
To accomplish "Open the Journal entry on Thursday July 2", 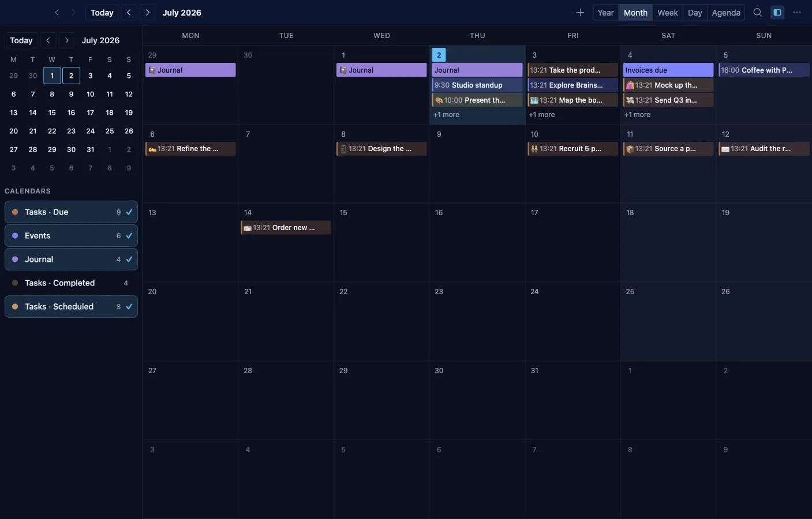I will 477,70.
